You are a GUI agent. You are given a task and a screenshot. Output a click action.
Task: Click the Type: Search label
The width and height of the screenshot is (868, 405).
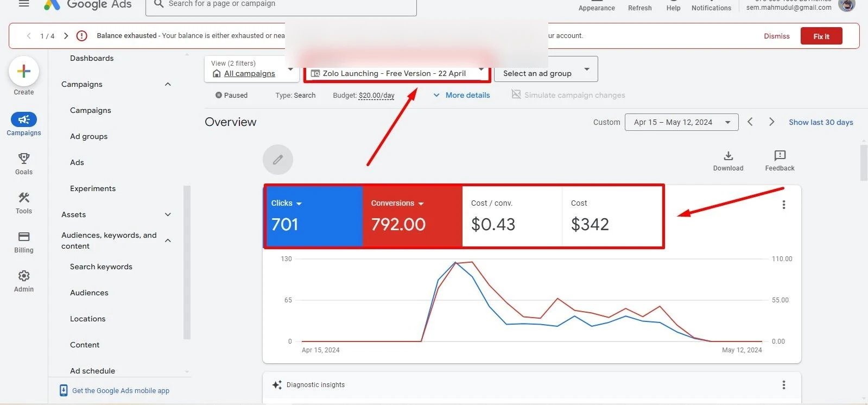(295, 95)
